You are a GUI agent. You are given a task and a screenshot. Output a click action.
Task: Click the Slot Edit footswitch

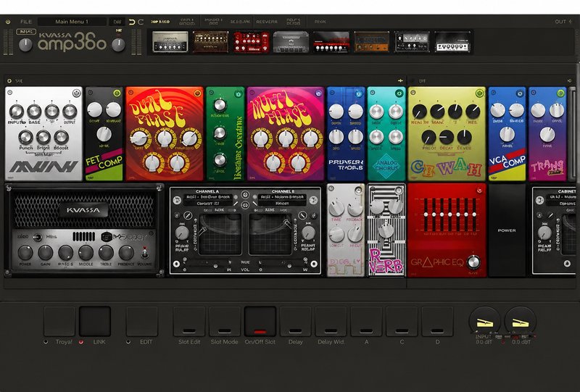click(189, 322)
